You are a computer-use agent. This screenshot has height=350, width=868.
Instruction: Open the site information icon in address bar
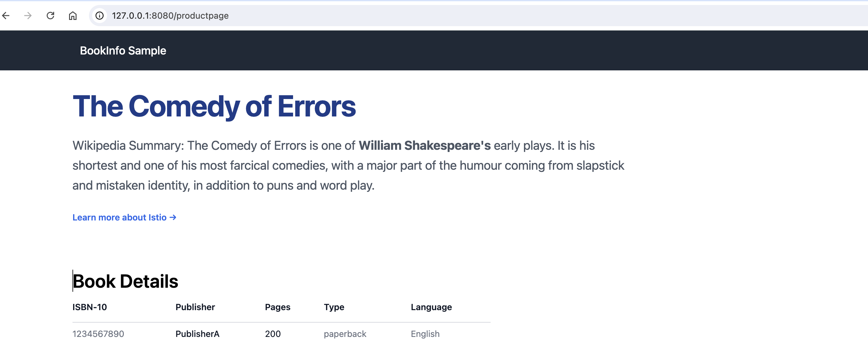click(x=100, y=16)
